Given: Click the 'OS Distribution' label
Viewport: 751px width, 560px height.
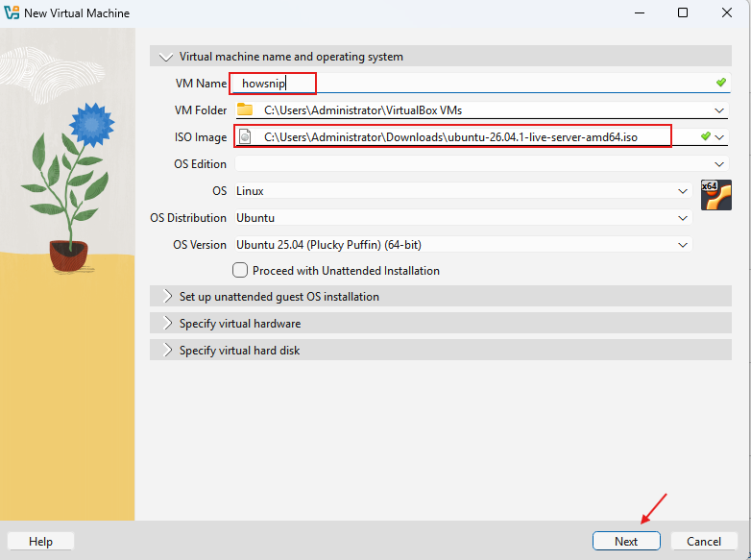Looking at the screenshot, I should click(x=188, y=217).
